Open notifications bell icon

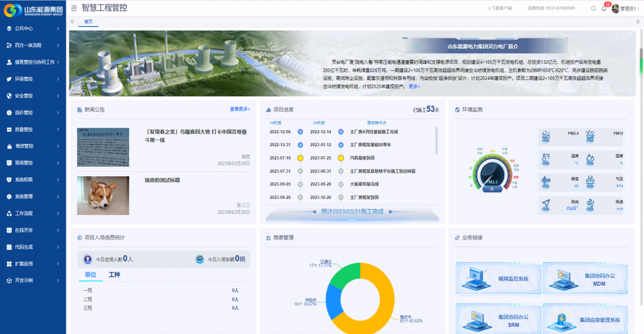pos(604,9)
